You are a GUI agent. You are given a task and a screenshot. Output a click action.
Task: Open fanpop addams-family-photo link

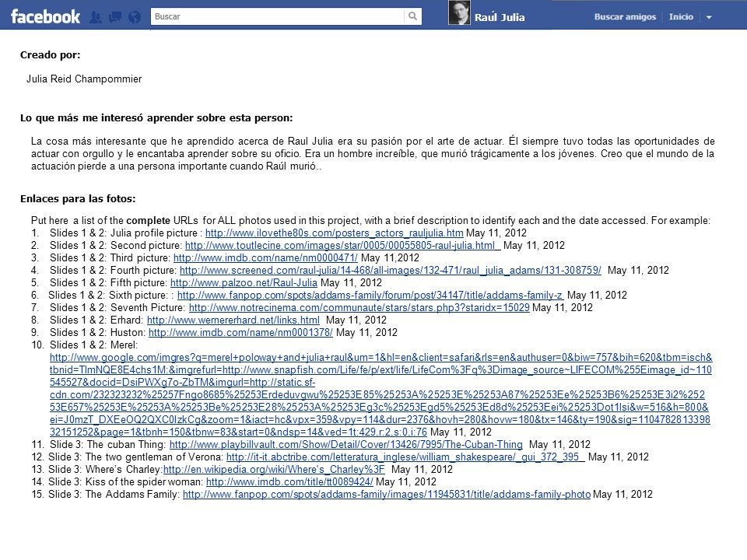click(387, 495)
